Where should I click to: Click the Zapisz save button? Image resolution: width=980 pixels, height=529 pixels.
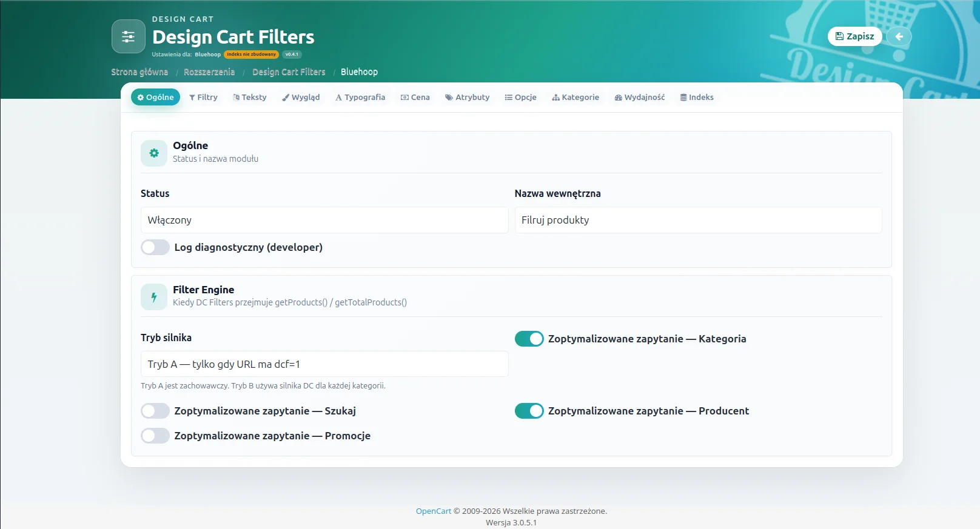pyautogui.click(x=855, y=36)
